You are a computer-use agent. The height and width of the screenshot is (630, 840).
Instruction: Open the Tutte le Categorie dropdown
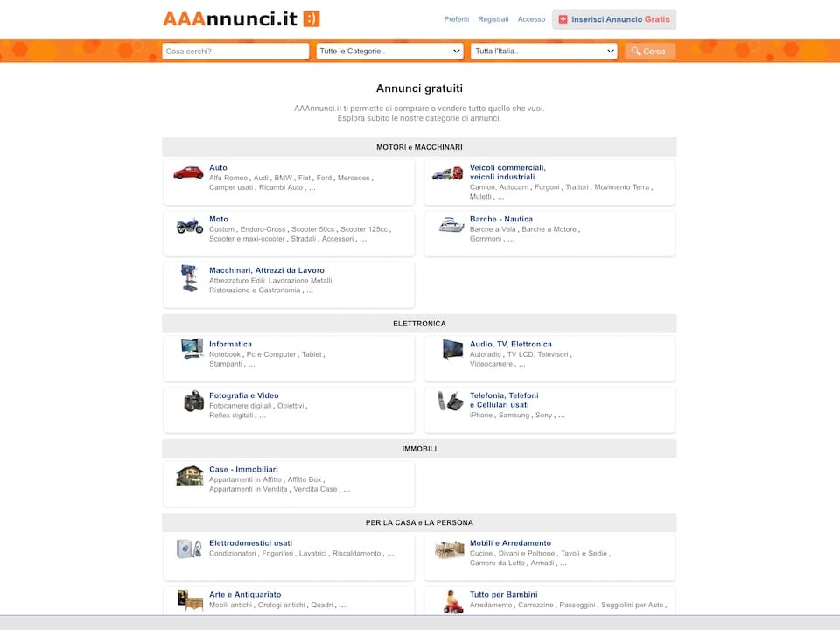click(x=389, y=52)
